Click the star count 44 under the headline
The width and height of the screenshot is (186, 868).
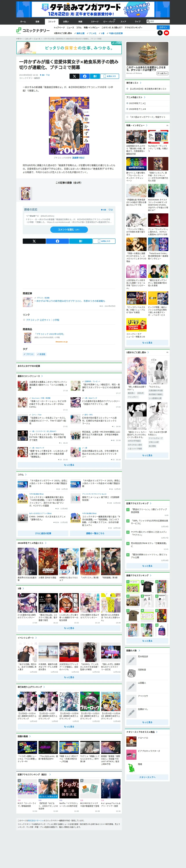(42, 75)
